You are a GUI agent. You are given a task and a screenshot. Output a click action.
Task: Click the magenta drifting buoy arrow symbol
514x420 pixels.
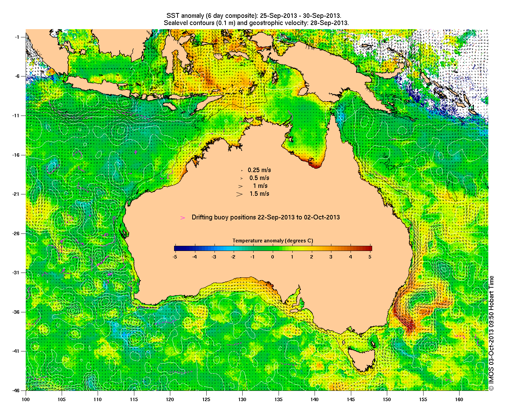click(183, 218)
